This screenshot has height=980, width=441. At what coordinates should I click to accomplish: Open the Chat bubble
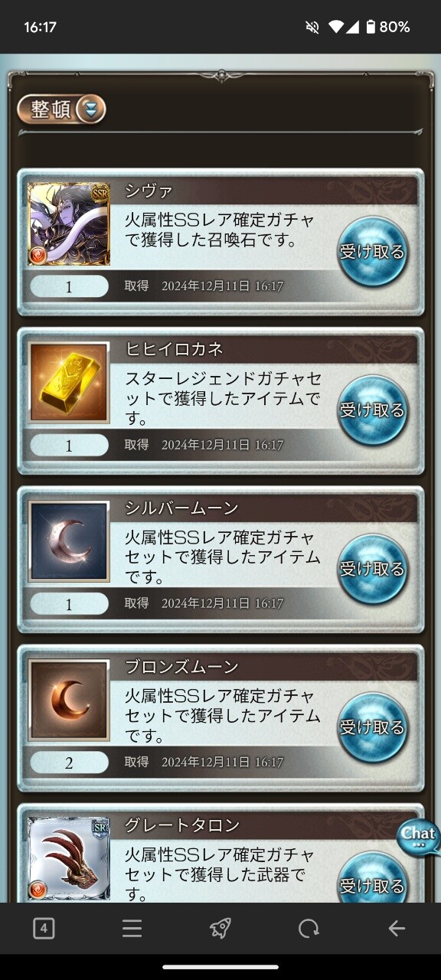pos(419,838)
